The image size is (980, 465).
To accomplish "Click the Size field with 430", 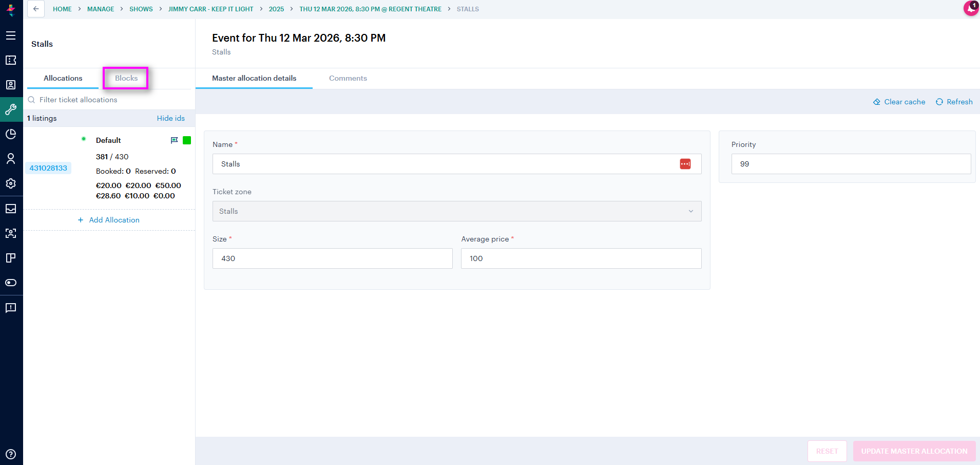I will [333, 258].
